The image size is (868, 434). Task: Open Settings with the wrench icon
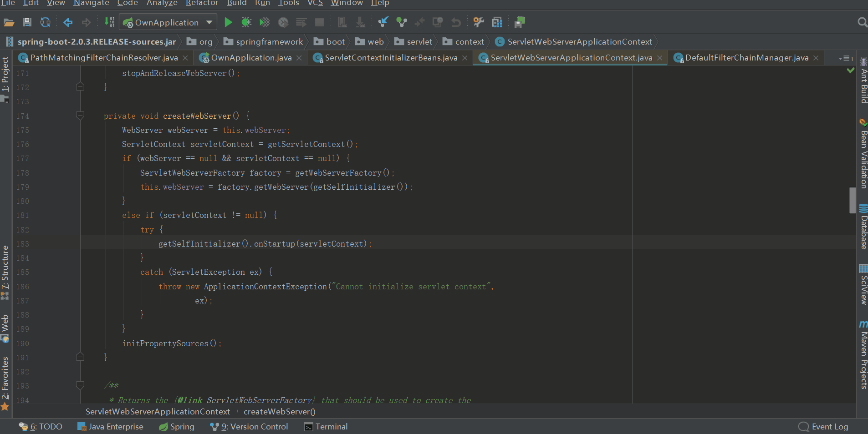pos(479,22)
